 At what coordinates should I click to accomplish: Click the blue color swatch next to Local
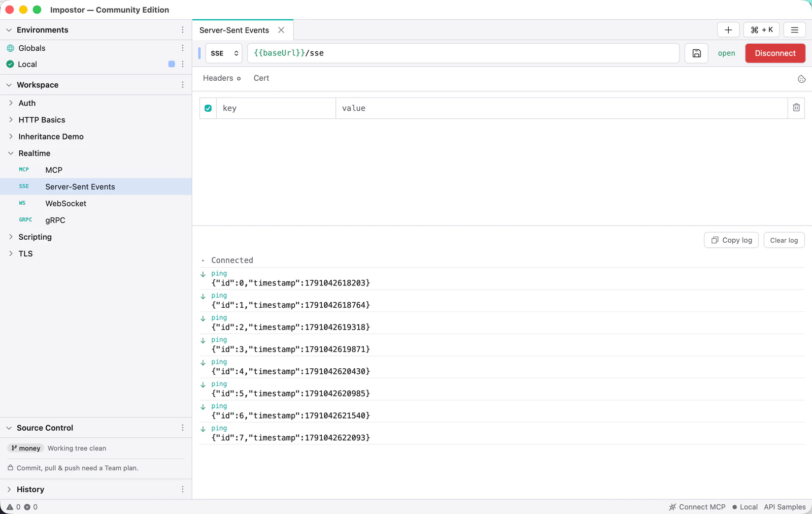click(172, 64)
